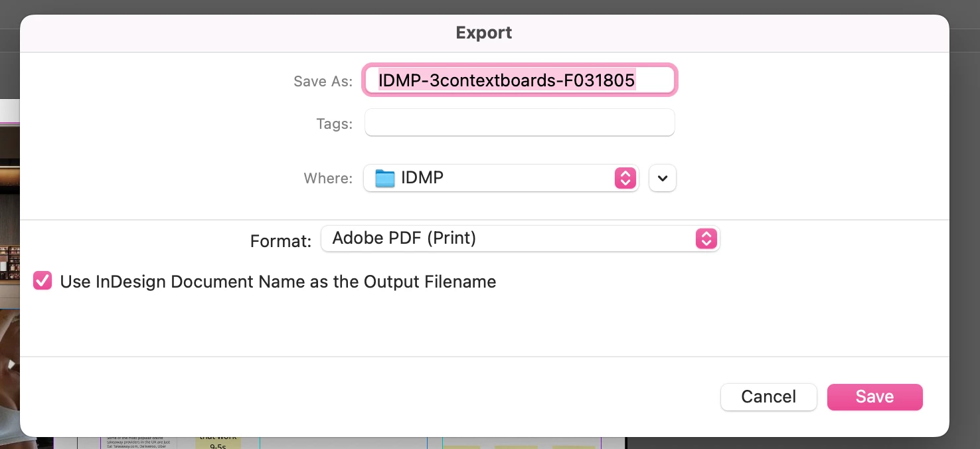Screen dimensions: 980x449
Task: Click the 'Where:' label
Action: coord(328,179)
